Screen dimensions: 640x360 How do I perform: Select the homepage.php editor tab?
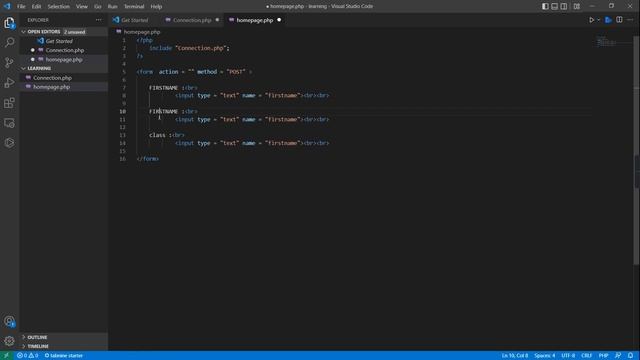click(x=254, y=20)
